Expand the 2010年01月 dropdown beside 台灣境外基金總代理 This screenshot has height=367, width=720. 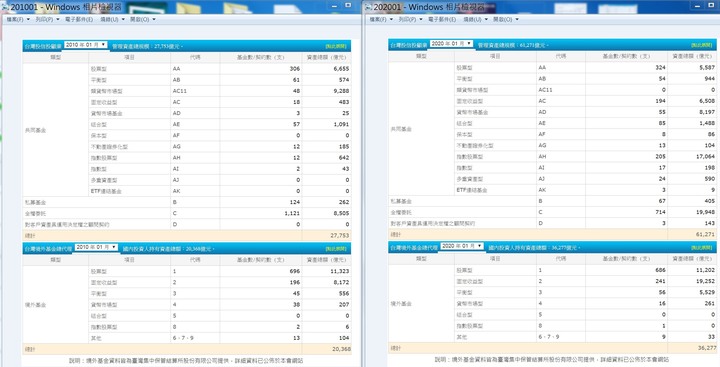[96, 247]
